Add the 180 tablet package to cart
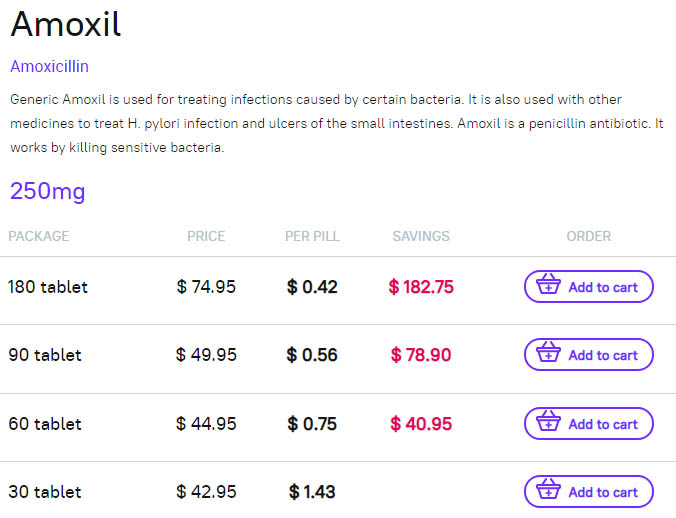 coord(588,287)
